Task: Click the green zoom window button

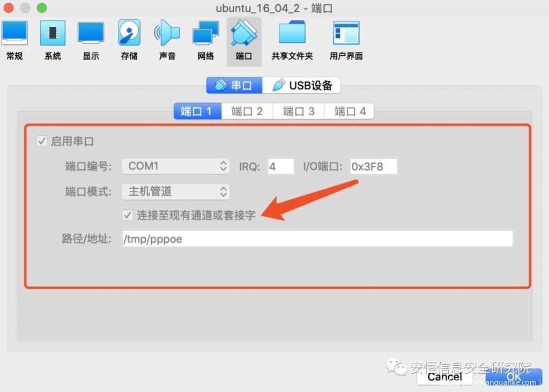Action: coord(42,8)
